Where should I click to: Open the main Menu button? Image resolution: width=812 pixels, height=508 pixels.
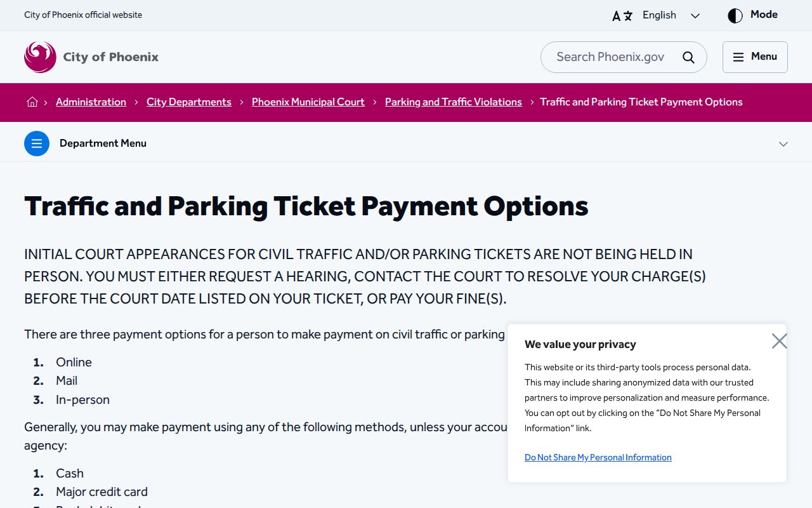point(755,57)
